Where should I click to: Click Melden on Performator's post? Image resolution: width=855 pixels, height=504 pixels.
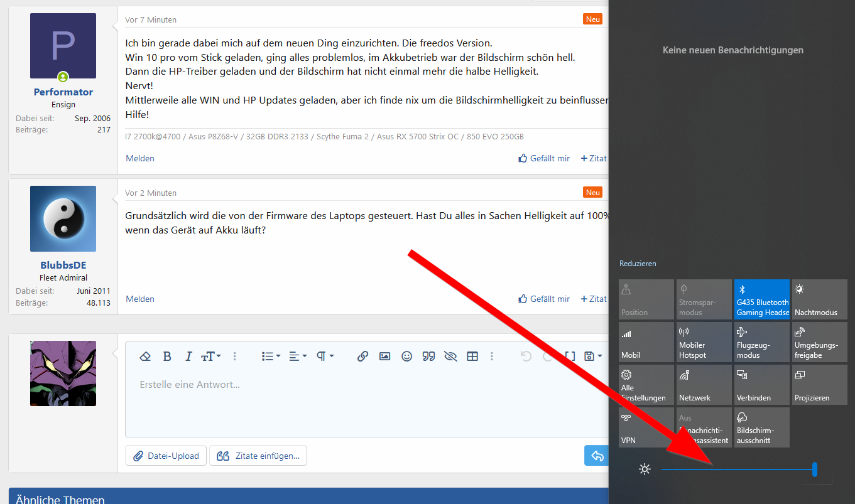(x=140, y=158)
